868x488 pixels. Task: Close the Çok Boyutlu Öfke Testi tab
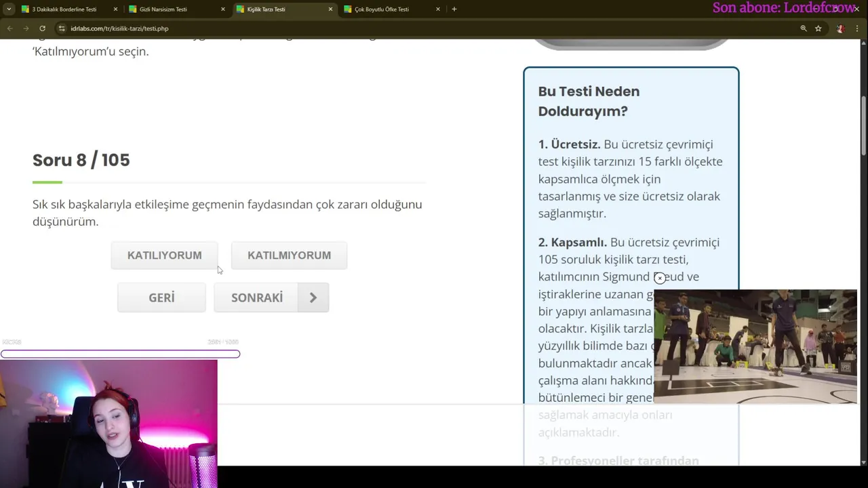pos(437,9)
